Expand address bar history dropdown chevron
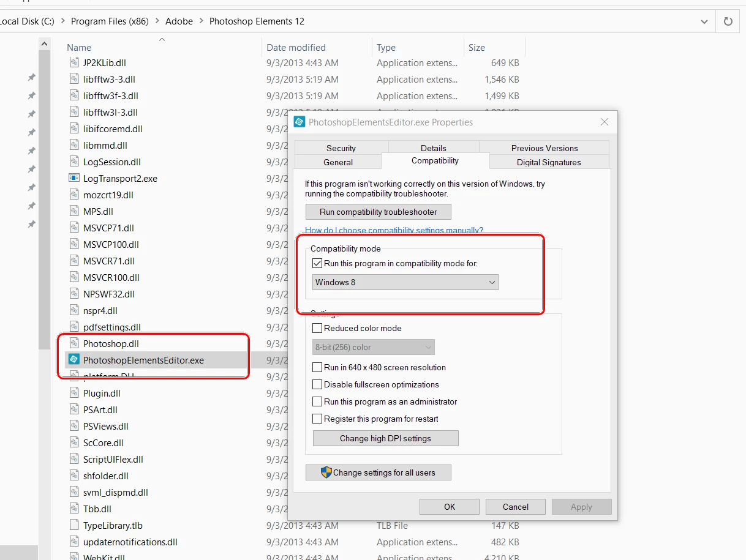746x560 pixels. (704, 21)
